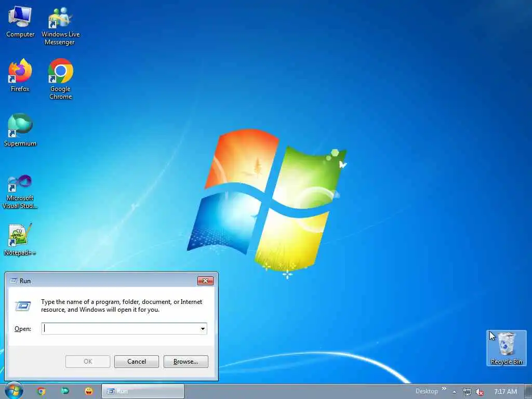This screenshot has width=532, height=399.
Task: Click the muted volume tray icon
Action: pos(479,392)
